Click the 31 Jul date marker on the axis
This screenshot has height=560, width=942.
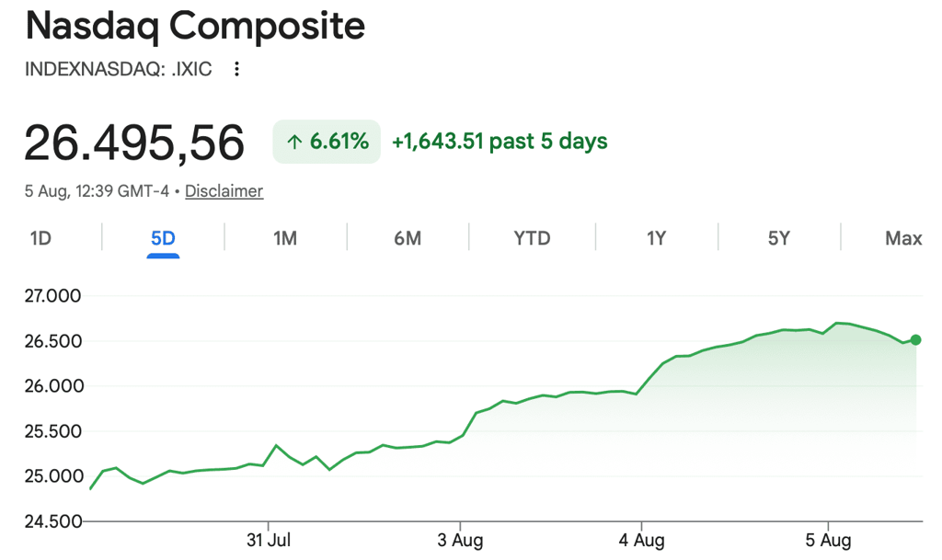(268, 540)
